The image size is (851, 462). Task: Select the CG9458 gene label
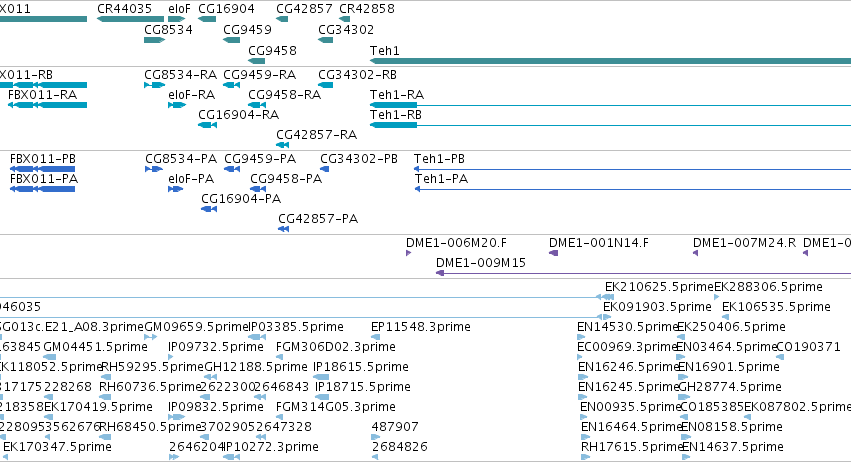272,50
